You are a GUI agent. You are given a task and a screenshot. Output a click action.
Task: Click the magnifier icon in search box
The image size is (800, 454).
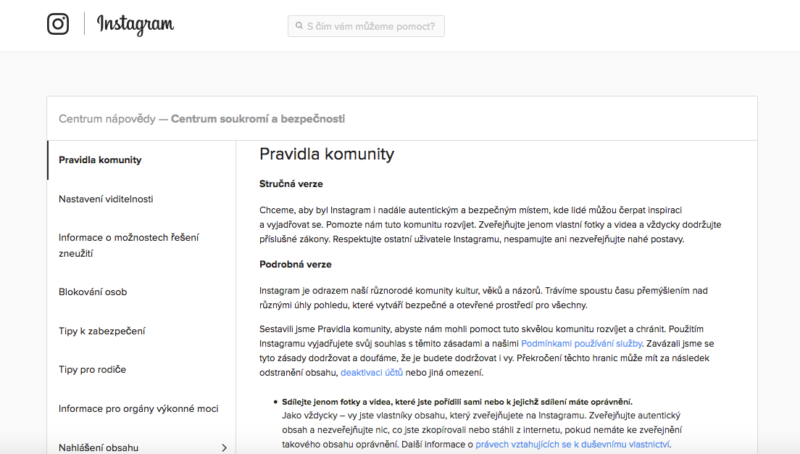coord(299,26)
